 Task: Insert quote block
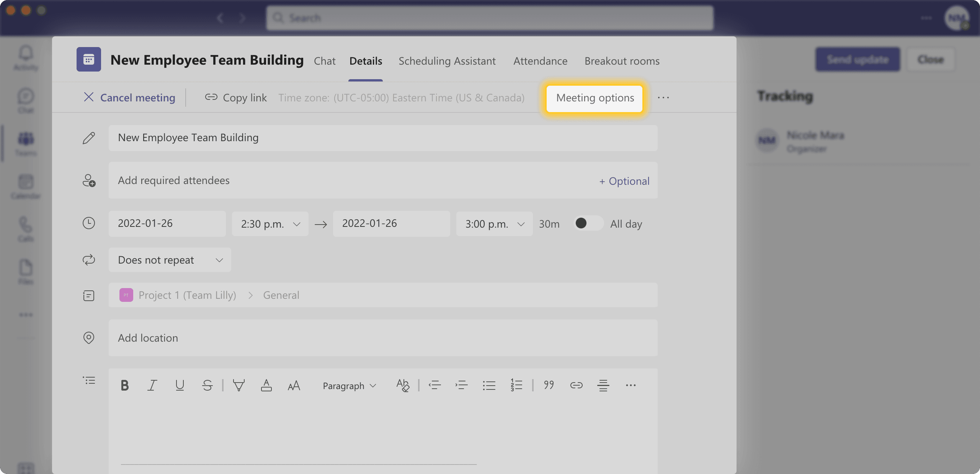[549, 385]
